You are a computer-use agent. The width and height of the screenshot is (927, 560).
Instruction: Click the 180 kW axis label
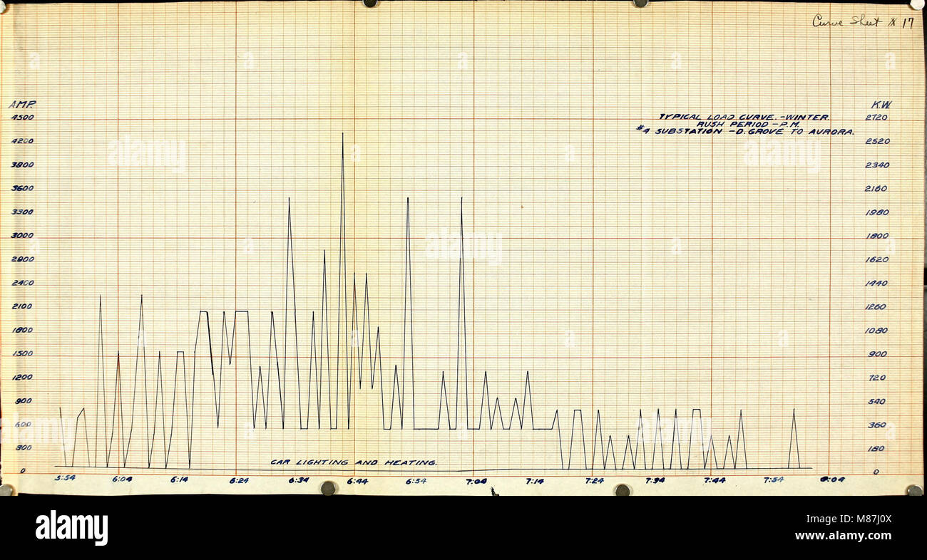(877, 449)
